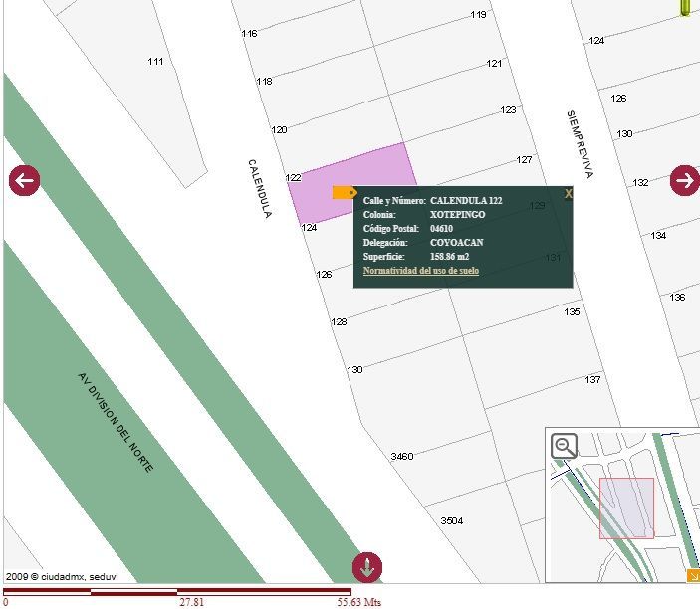Screen dimensions: 700x609
Task: Click the green pan-up icon at top right
Action: click(685, 8)
